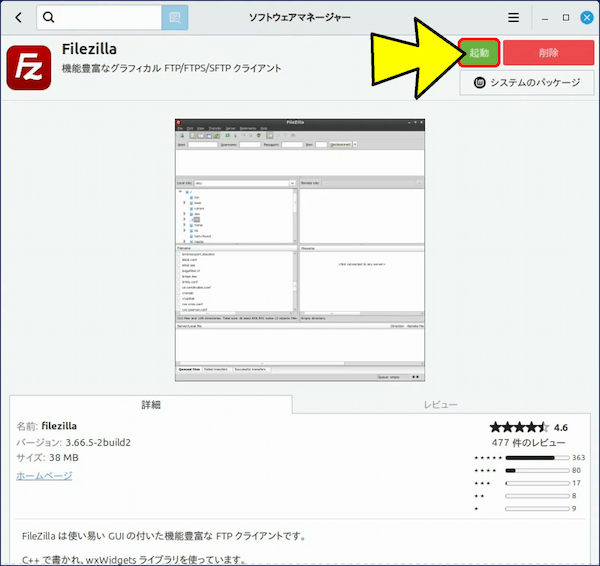Click the magnifier icon in search box
600x566 pixels.
(x=49, y=17)
